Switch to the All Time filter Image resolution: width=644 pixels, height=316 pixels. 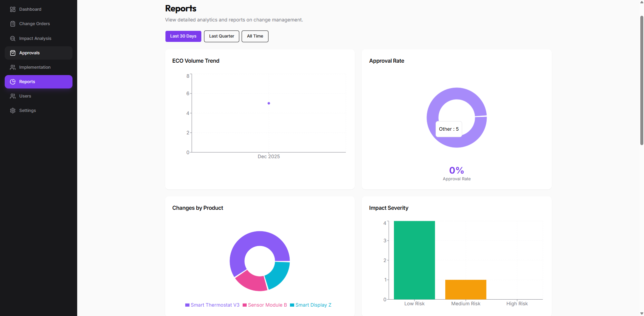pos(255,36)
